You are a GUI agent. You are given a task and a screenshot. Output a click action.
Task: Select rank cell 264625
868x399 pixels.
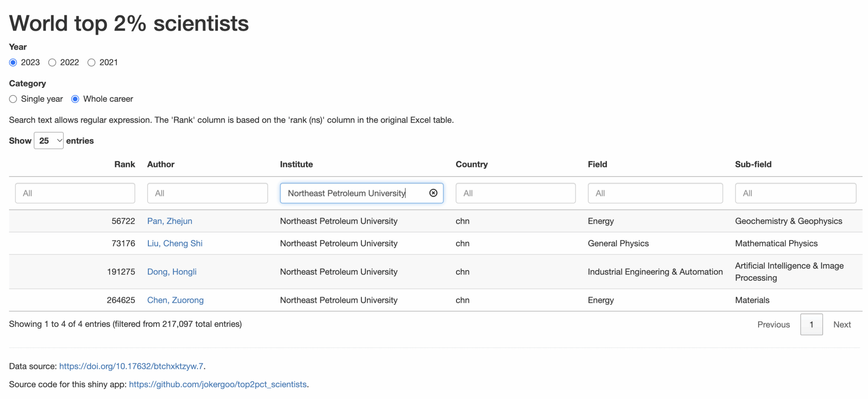tap(121, 300)
